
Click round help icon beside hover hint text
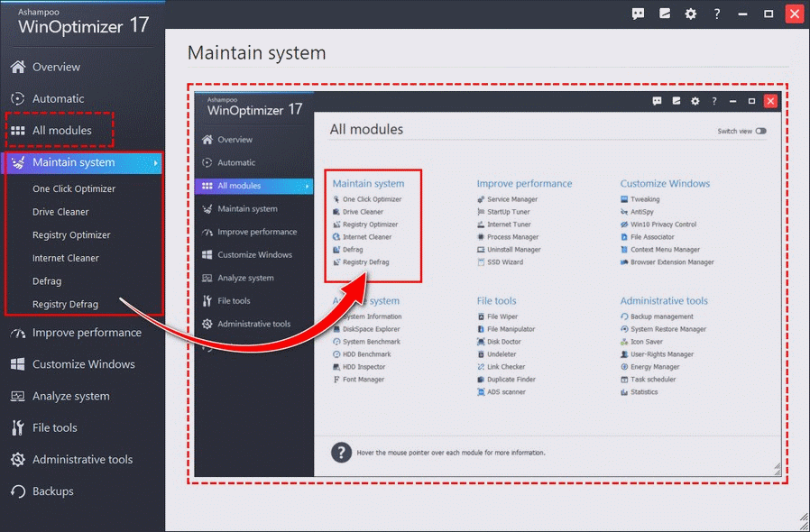click(341, 453)
